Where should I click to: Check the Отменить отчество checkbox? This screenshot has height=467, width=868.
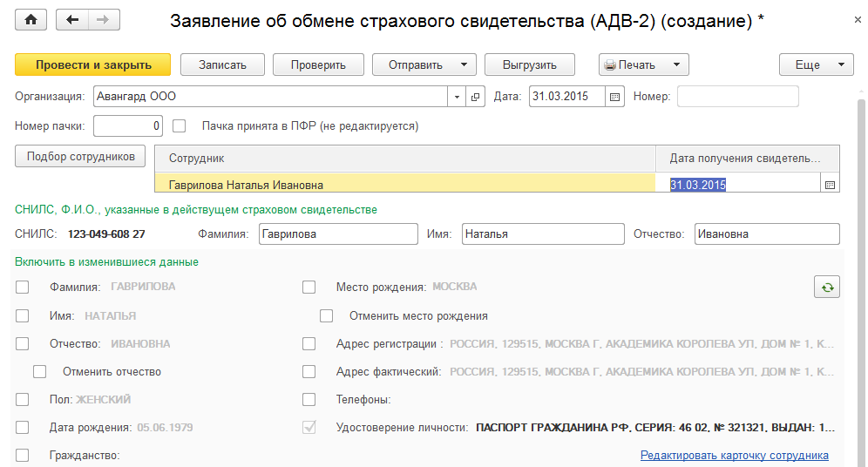40,372
